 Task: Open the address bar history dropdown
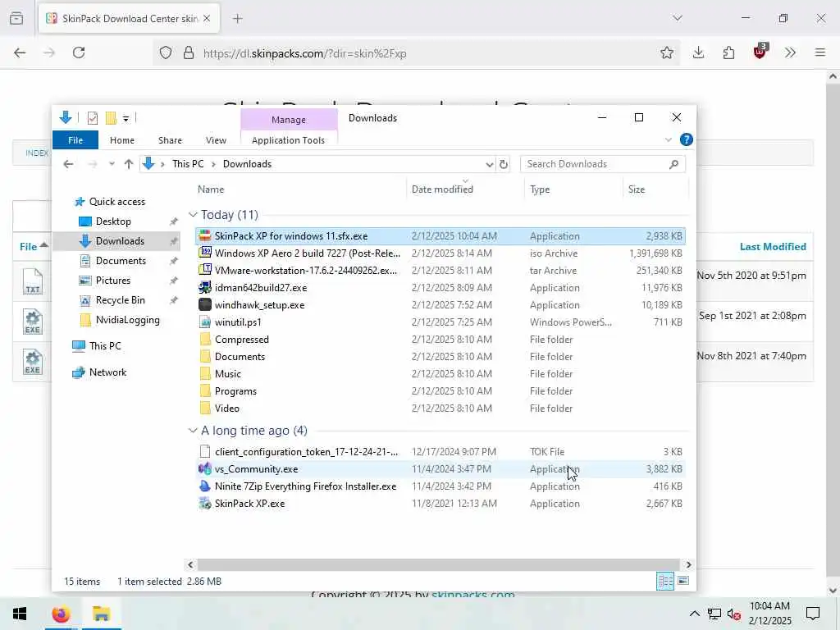pyautogui.click(x=489, y=164)
